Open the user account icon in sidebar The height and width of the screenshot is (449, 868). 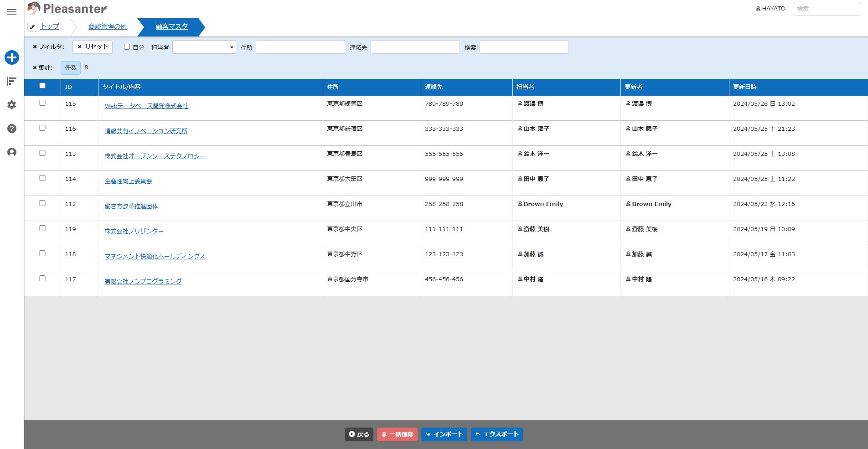pos(12,152)
